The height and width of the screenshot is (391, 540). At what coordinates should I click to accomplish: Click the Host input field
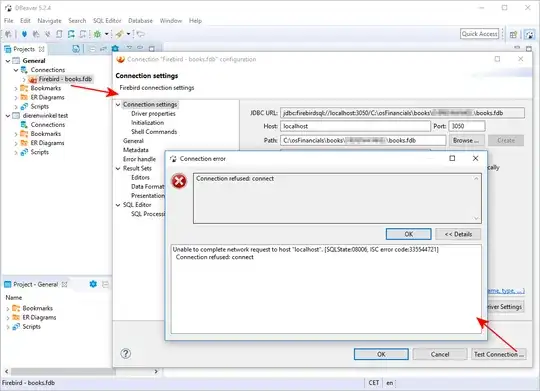[x=355, y=126]
